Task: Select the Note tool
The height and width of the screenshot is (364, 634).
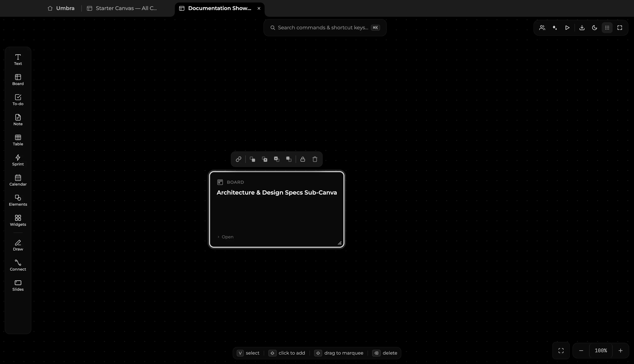Action: (18, 120)
